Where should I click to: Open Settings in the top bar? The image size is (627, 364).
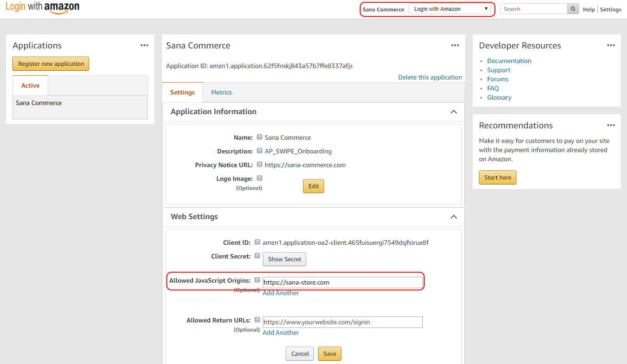[611, 10]
